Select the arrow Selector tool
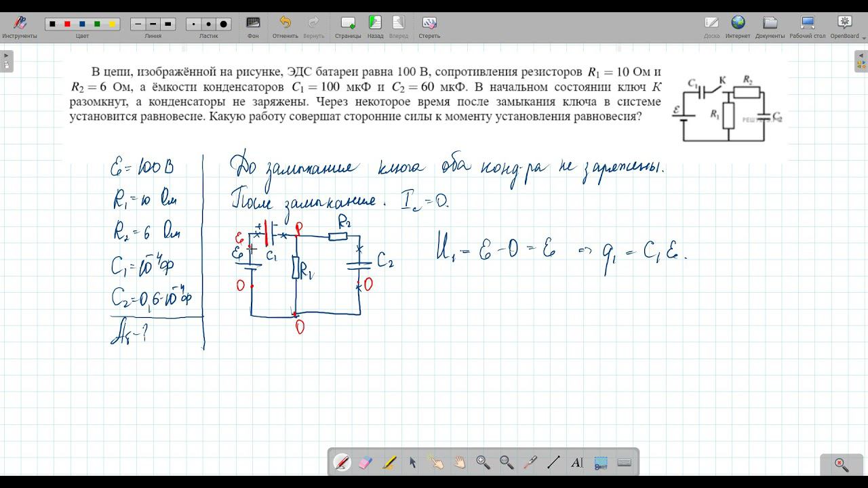The image size is (868, 488). (412, 462)
